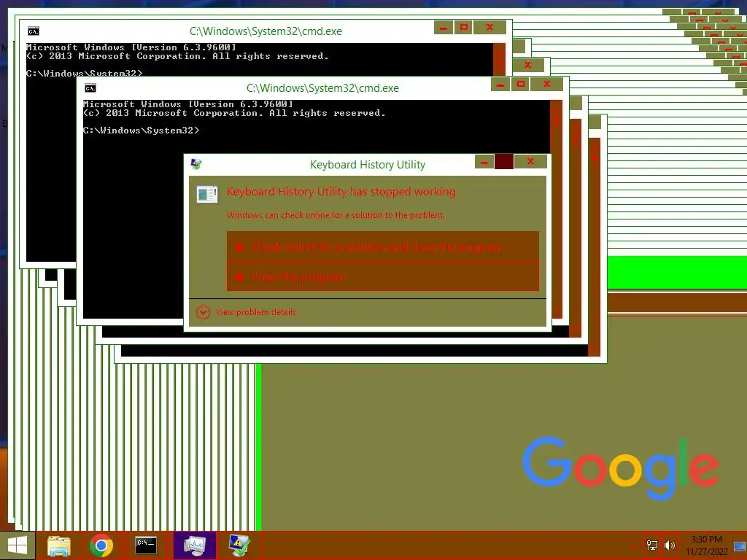Minimize the Keyboard History Utility dialog

click(484, 162)
